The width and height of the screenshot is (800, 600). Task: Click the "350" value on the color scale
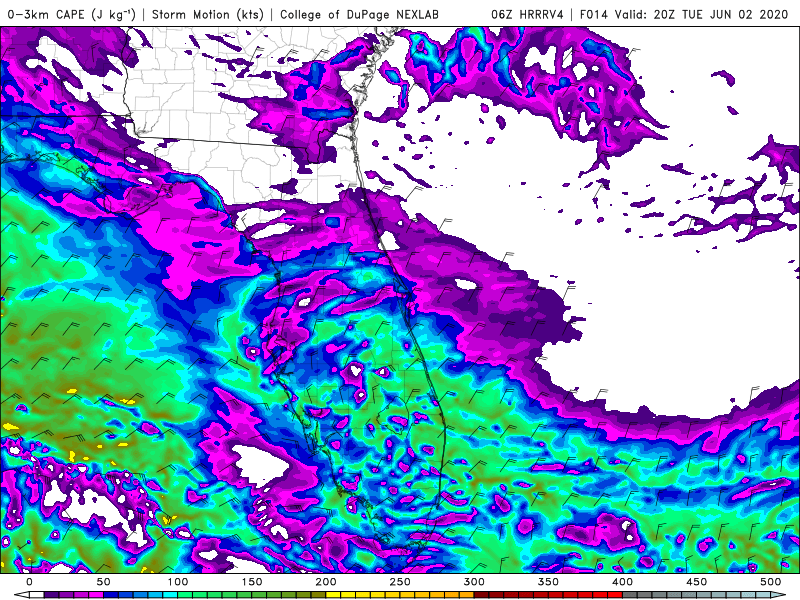[x=548, y=582]
